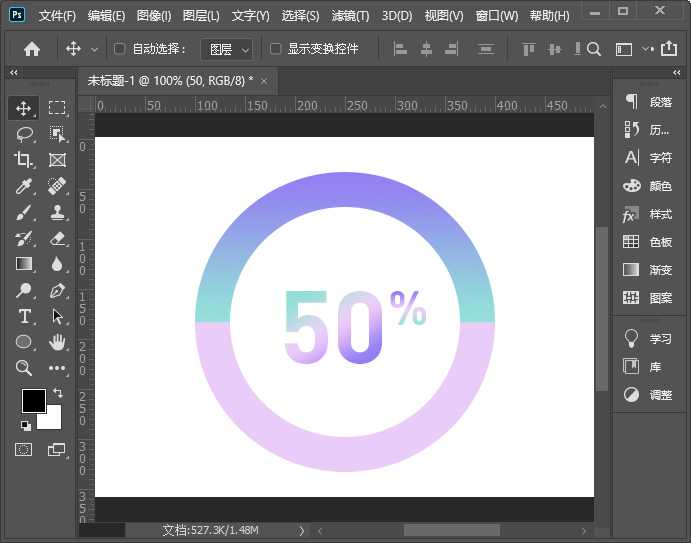Align horizontal centers in options bar
This screenshot has height=543, width=691.
(x=426, y=48)
